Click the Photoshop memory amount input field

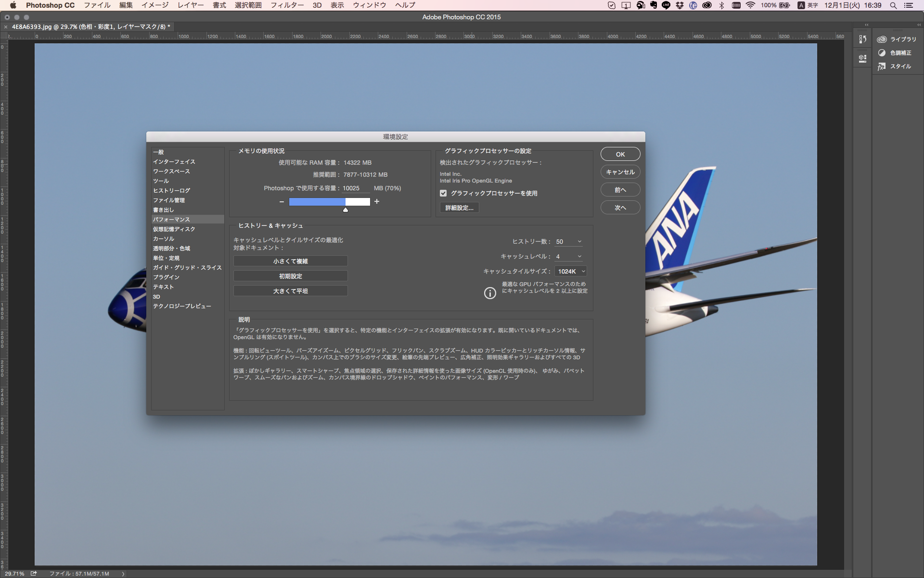pyautogui.click(x=355, y=188)
